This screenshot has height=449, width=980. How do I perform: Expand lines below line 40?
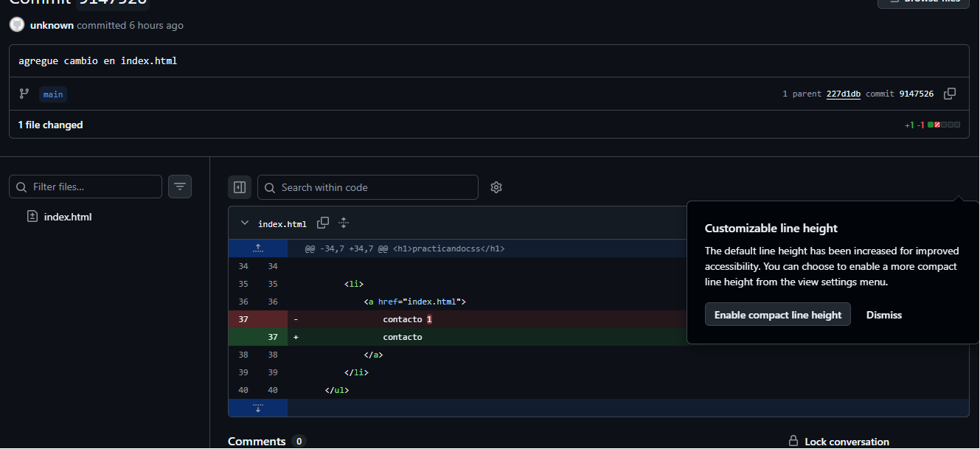tap(258, 408)
